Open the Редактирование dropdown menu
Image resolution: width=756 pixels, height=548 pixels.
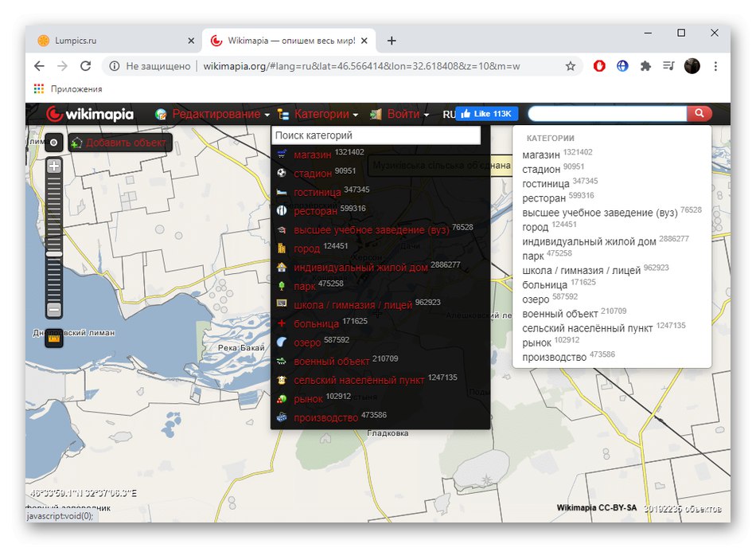pos(216,115)
